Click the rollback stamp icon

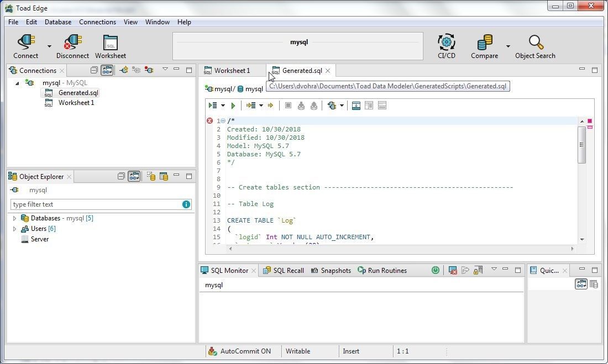coord(314,105)
